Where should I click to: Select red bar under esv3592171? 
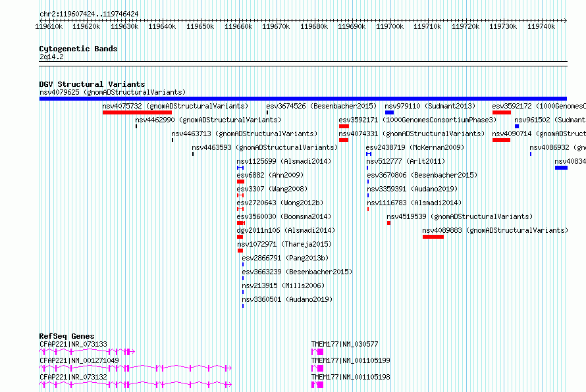point(344,126)
